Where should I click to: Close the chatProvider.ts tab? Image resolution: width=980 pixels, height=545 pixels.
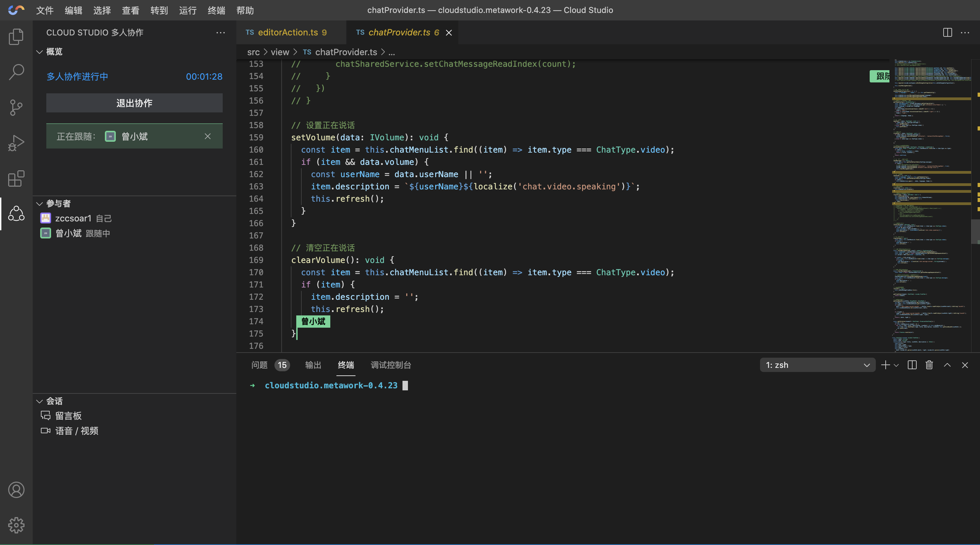click(x=449, y=33)
